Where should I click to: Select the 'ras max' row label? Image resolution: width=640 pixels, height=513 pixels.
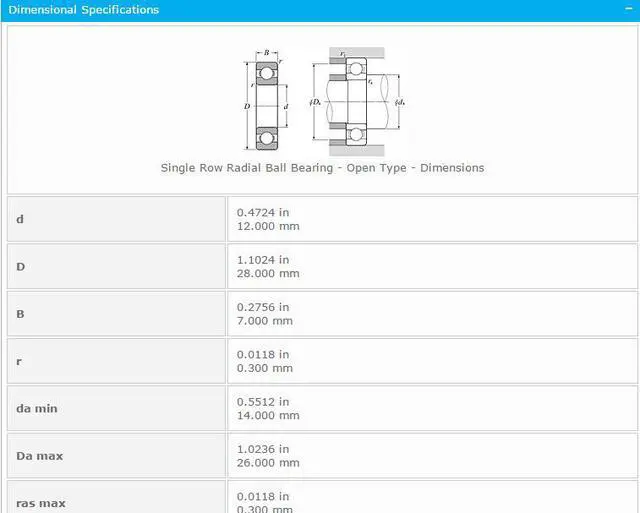41,503
